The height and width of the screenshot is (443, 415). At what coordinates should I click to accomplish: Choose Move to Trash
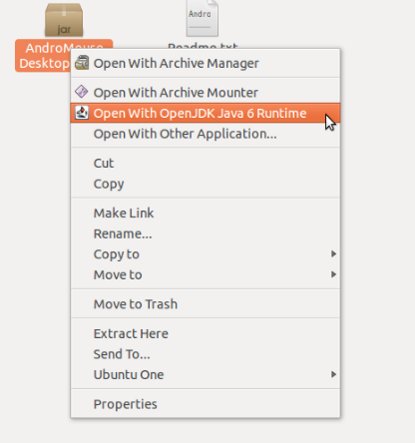point(205,304)
